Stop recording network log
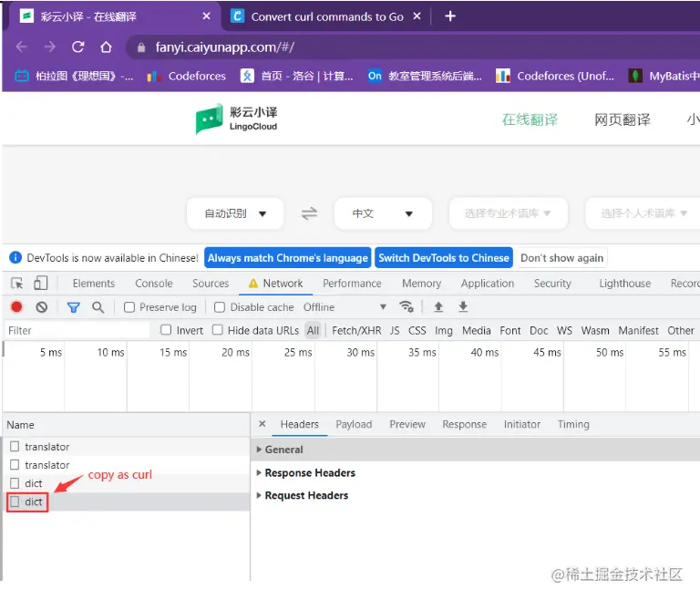Screen dimensions: 700x600 tap(16, 307)
